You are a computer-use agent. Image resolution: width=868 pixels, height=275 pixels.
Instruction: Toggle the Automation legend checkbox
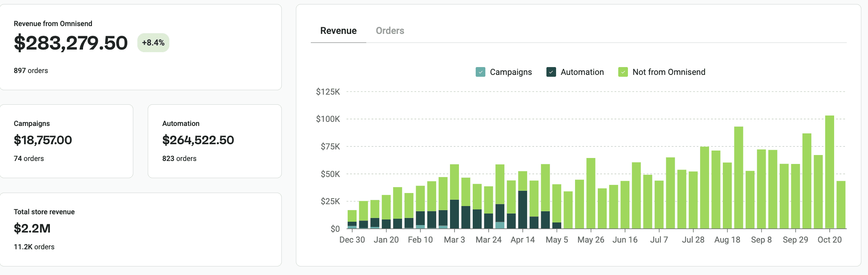point(551,72)
